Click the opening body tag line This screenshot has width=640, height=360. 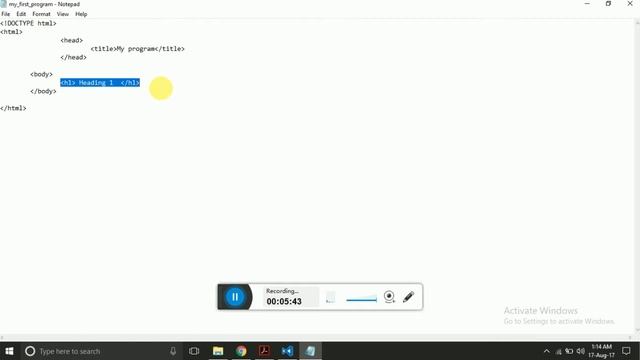click(41, 74)
